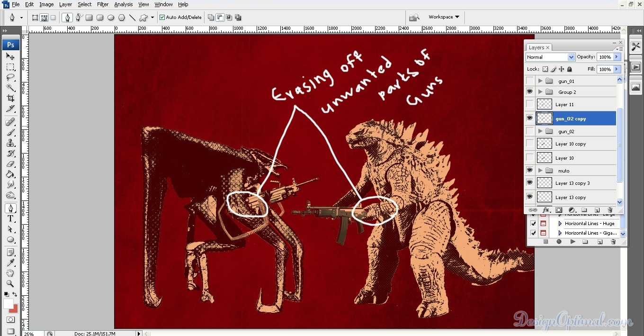644x336 pixels.
Task: Toggle the Auto Add/Delete checkbox
Action: [162, 18]
